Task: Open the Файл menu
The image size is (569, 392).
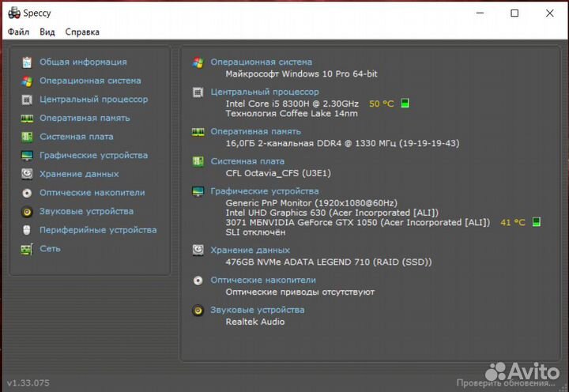Action: click(18, 32)
